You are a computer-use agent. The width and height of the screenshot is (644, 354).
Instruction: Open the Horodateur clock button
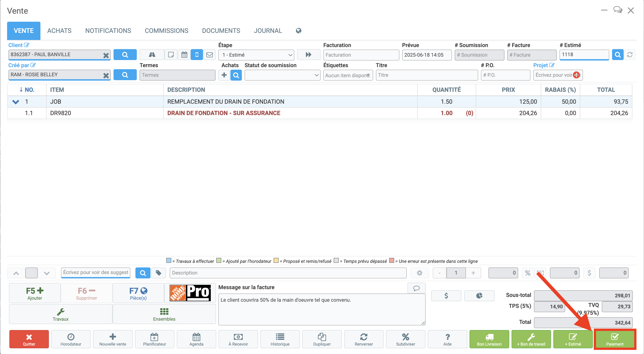pos(71,339)
